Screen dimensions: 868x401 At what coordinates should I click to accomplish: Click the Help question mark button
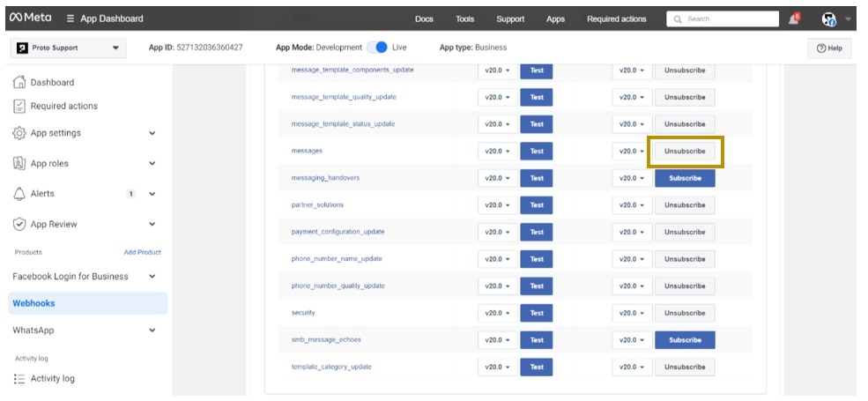(829, 48)
